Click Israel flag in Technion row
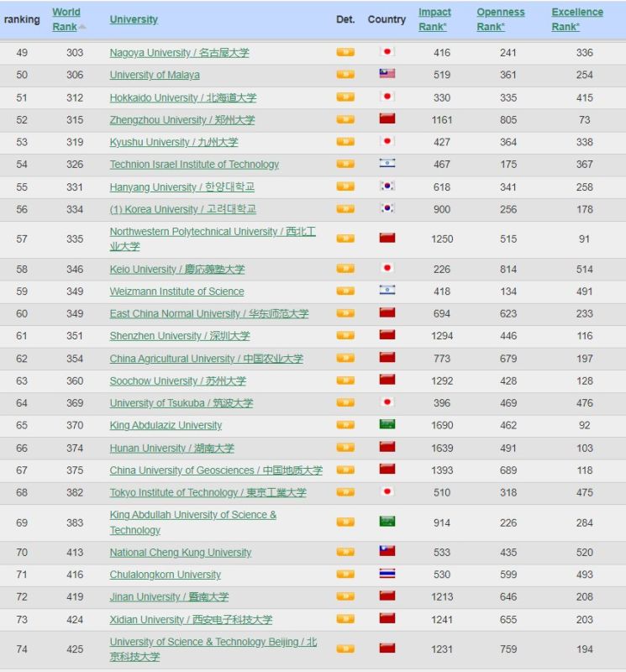The height and width of the screenshot is (672, 626). click(x=387, y=163)
